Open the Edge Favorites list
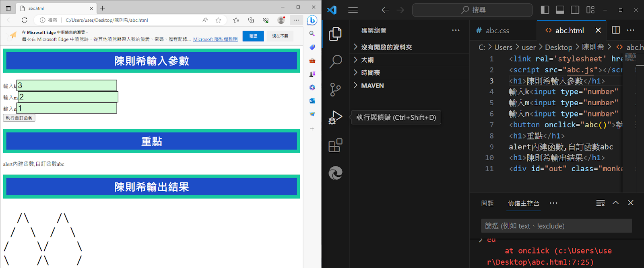This screenshot has height=268, width=644. [x=236, y=20]
